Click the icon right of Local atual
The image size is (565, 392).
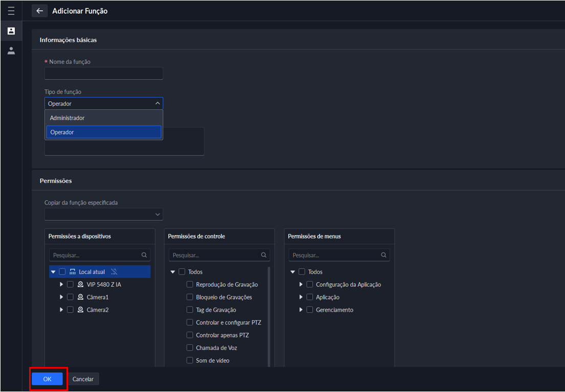(x=114, y=272)
